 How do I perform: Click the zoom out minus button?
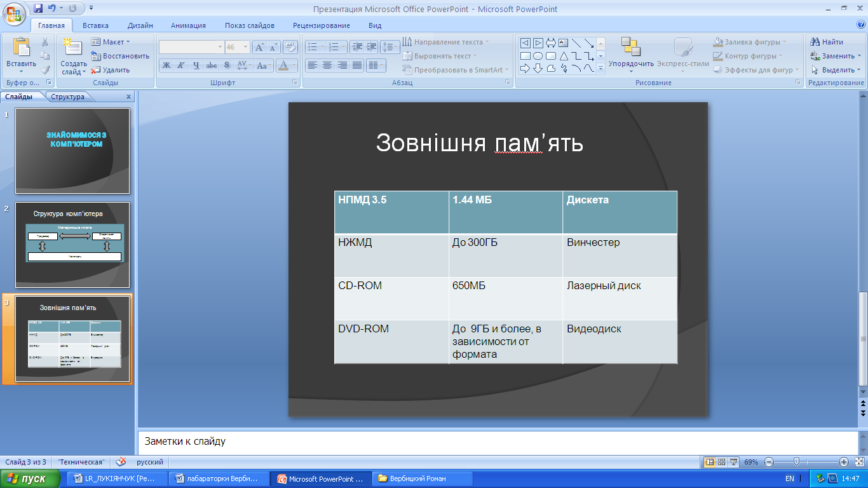[769, 462]
